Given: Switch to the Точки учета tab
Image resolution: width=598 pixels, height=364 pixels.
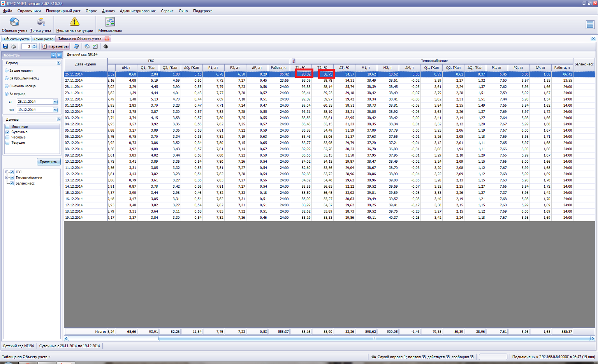Looking at the screenshot, I should click(43, 39).
